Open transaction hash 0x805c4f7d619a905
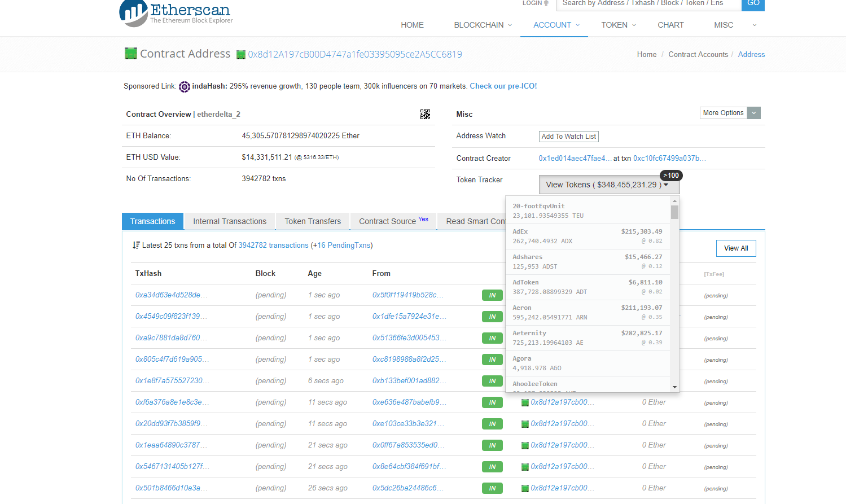This screenshot has height=504, width=846. coord(171,360)
